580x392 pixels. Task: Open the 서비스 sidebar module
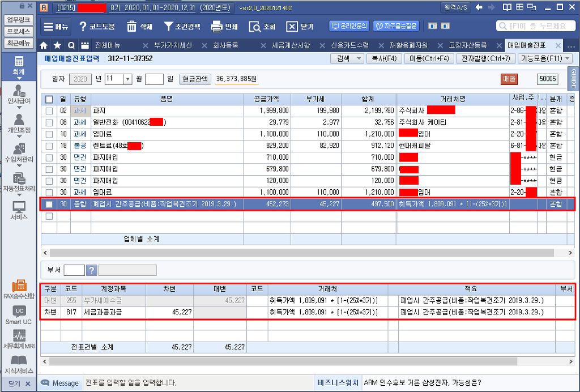pyautogui.click(x=19, y=211)
